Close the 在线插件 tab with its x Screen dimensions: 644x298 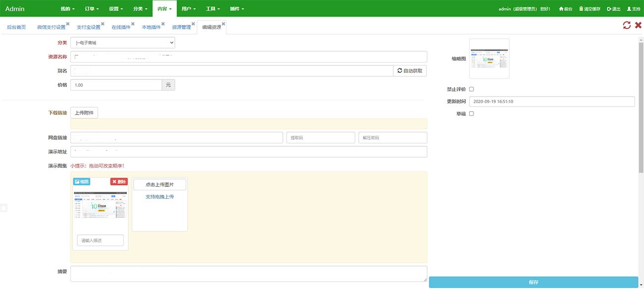pyautogui.click(x=133, y=24)
